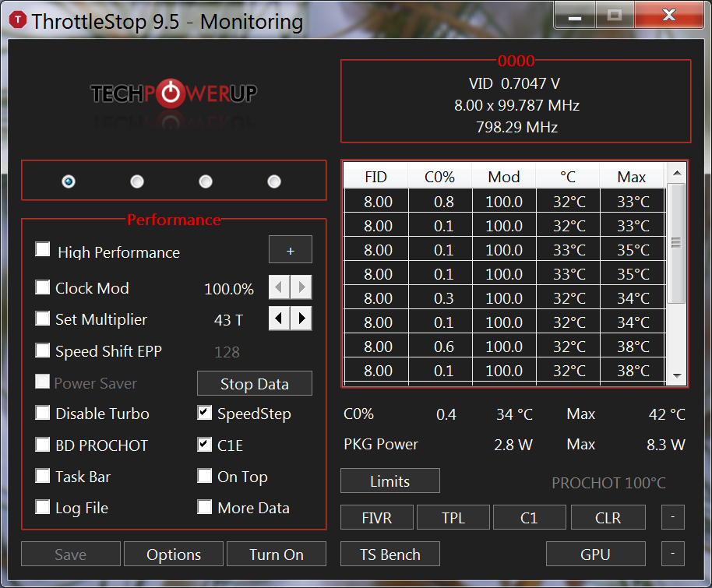Select the second profile radio button

[137, 181]
